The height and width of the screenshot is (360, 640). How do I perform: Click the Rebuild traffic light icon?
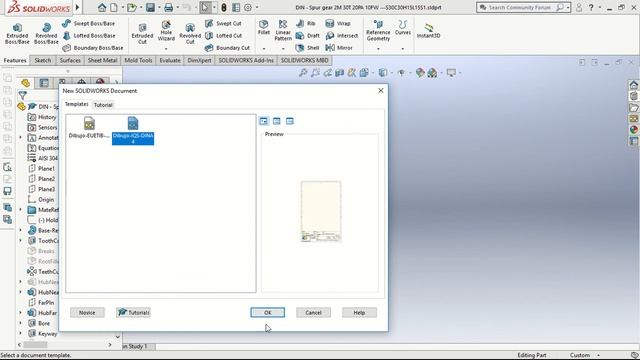click(x=224, y=7)
